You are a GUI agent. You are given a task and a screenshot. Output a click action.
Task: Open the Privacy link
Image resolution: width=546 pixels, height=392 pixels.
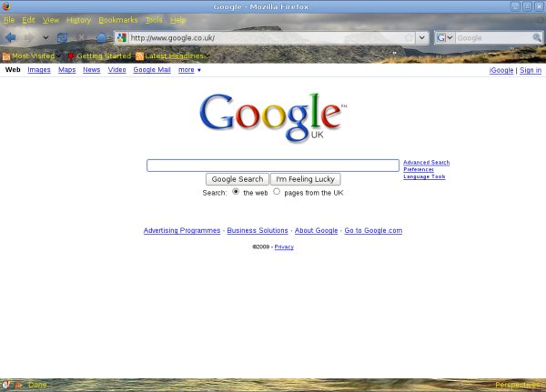click(x=284, y=246)
